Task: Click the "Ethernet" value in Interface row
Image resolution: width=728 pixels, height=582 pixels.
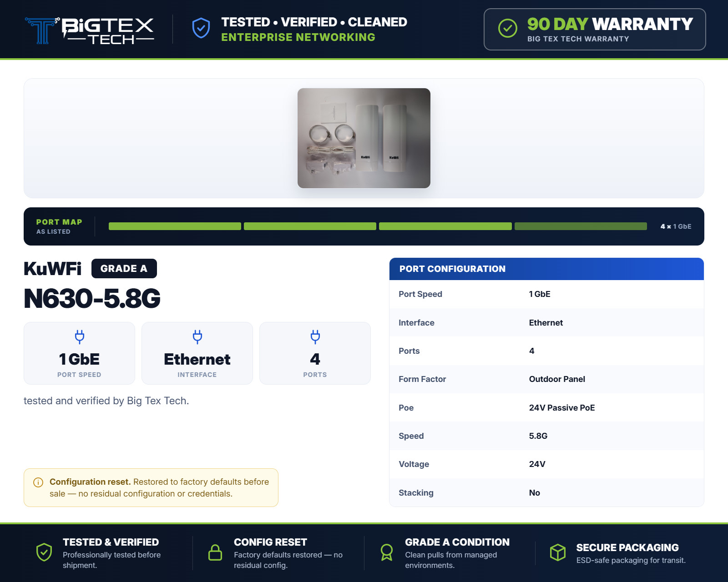Action: coord(546,323)
